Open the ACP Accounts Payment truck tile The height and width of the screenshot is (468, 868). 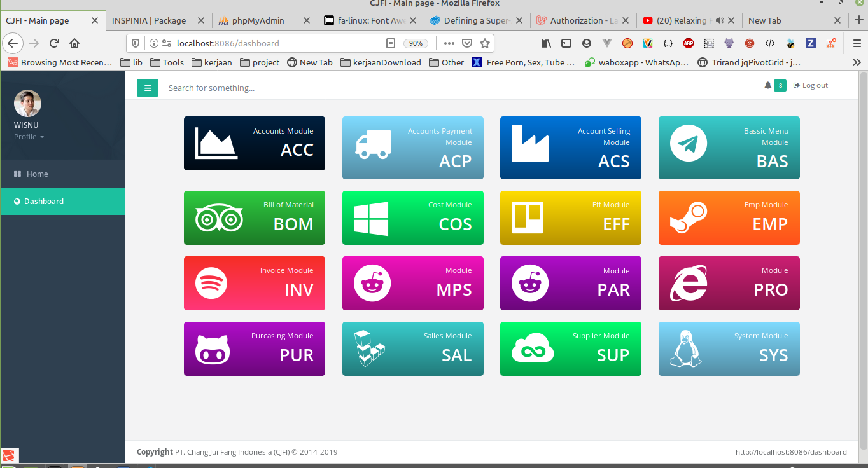413,148
